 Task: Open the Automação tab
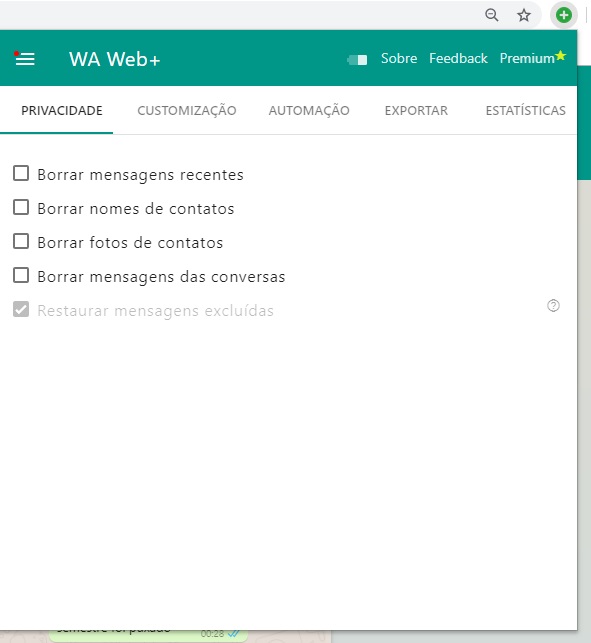(309, 110)
